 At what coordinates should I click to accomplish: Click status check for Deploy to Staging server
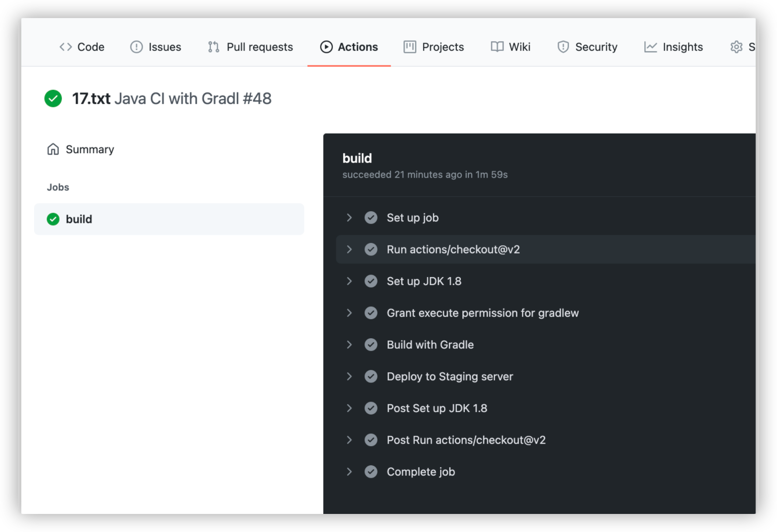[371, 376]
